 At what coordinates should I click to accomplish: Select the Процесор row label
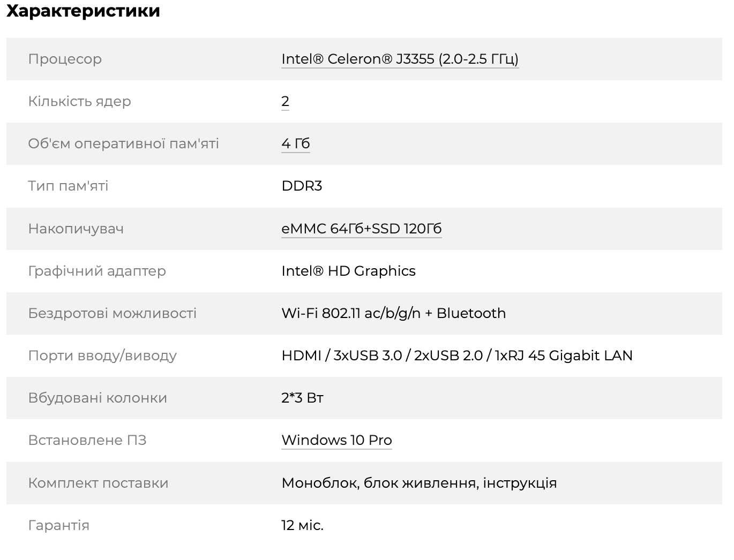[x=65, y=59]
